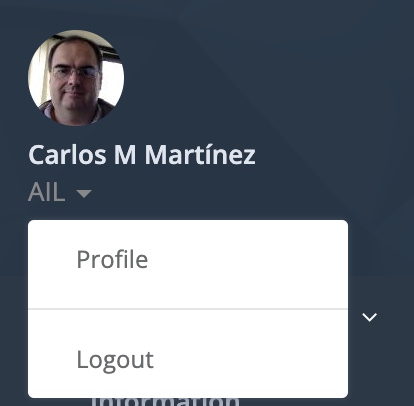
Task: Open the user's face thumbnail image
Action: click(x=76, y=78)
